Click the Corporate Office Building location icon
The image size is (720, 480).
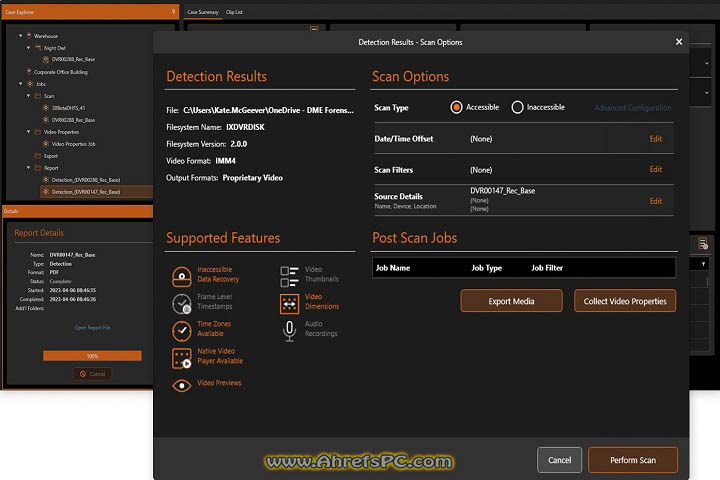click(x=29, y=72)
